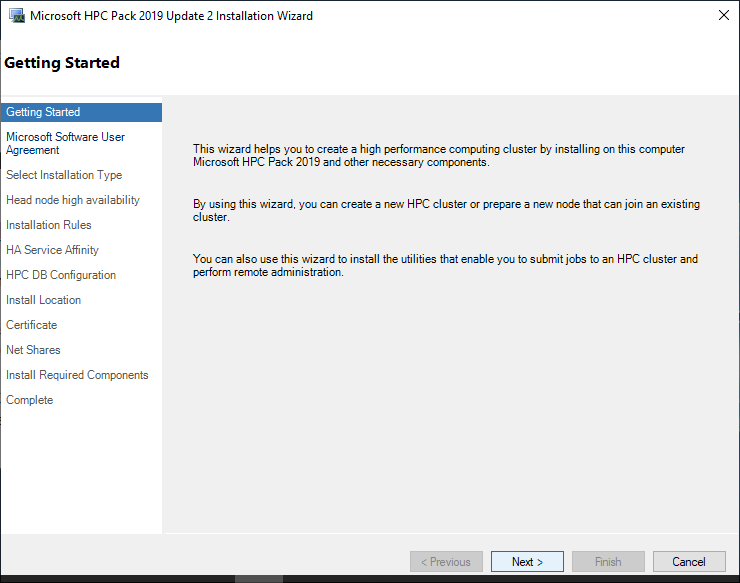
Task: Close the Installation Wizard window
Action: (x=723, y=16)
